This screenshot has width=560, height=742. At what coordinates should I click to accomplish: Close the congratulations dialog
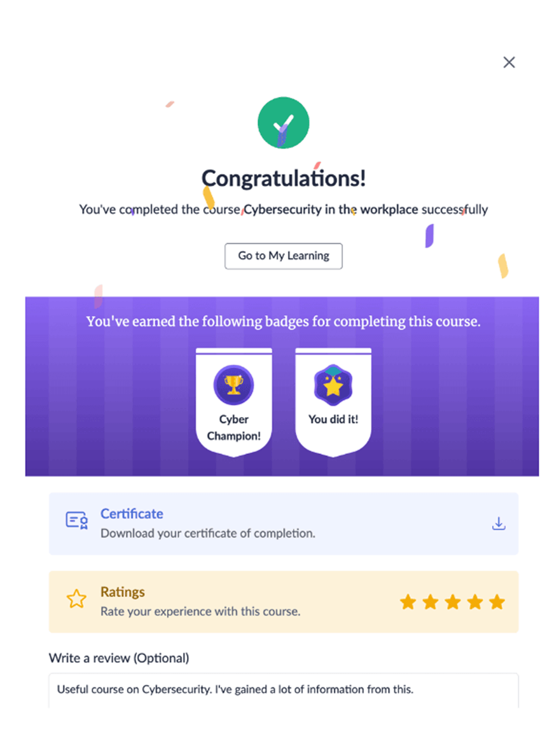coord(509,62)
